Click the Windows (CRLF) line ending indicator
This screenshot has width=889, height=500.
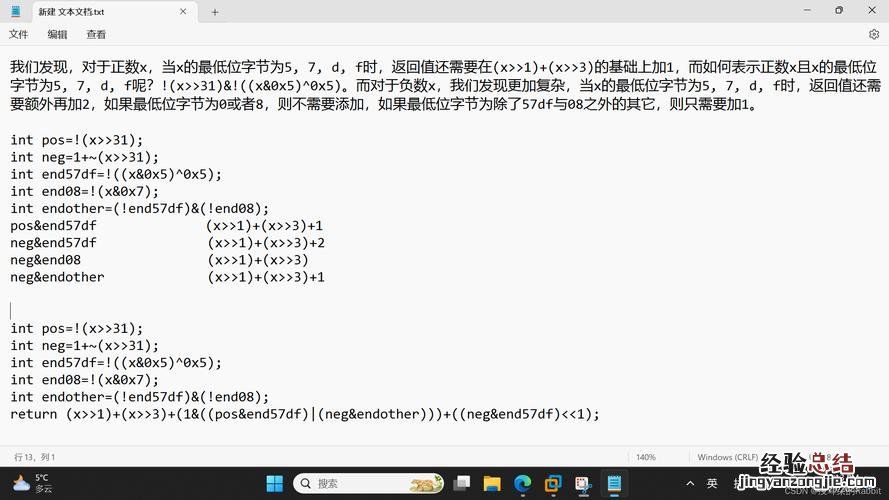[x=727, y=457]
